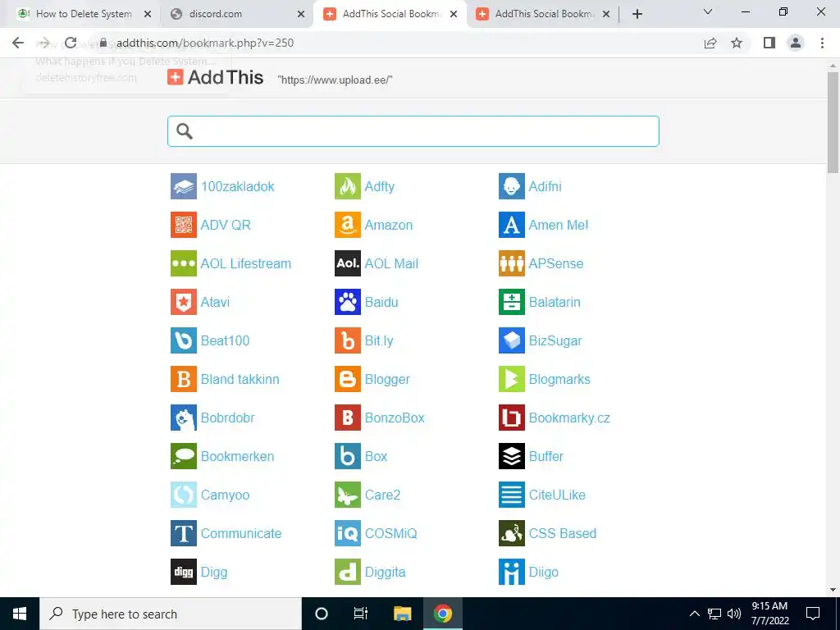The width and height of the screenshot is (840, 630).
Task: Click the Box blue b icon
Action: click(347, 456)
